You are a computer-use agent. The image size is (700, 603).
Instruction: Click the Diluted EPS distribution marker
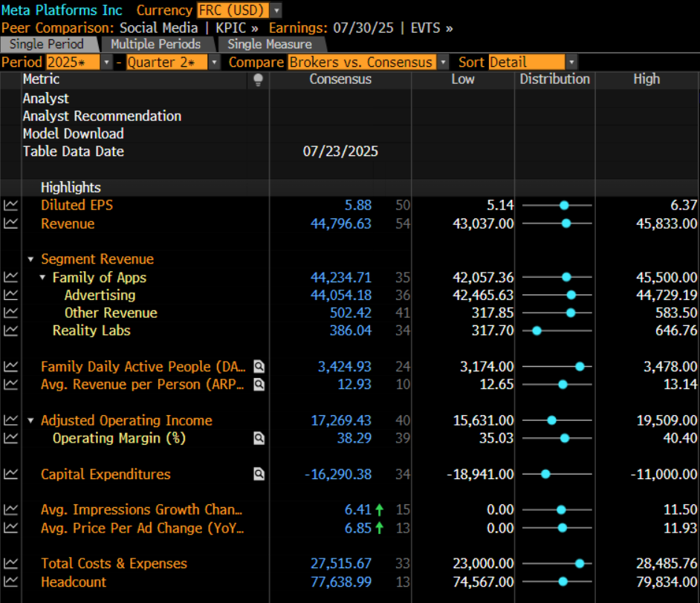(564, 205)
